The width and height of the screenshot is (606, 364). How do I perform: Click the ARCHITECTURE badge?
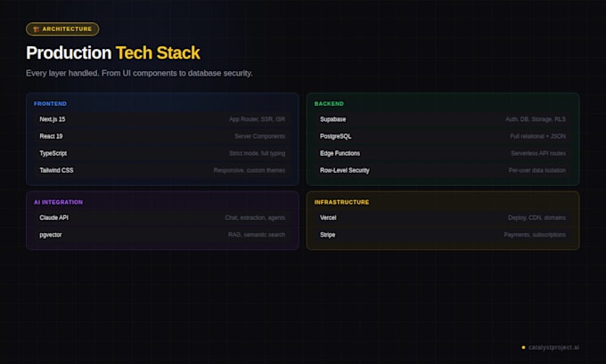click(62, 29)
